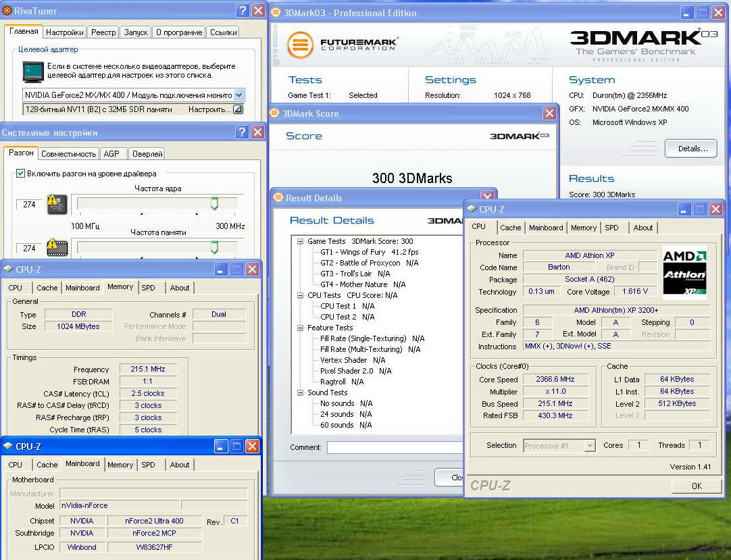Minimize the CPU-Z Memory window
The width and height of the screenshot is (731, 560).
[221, 269]
